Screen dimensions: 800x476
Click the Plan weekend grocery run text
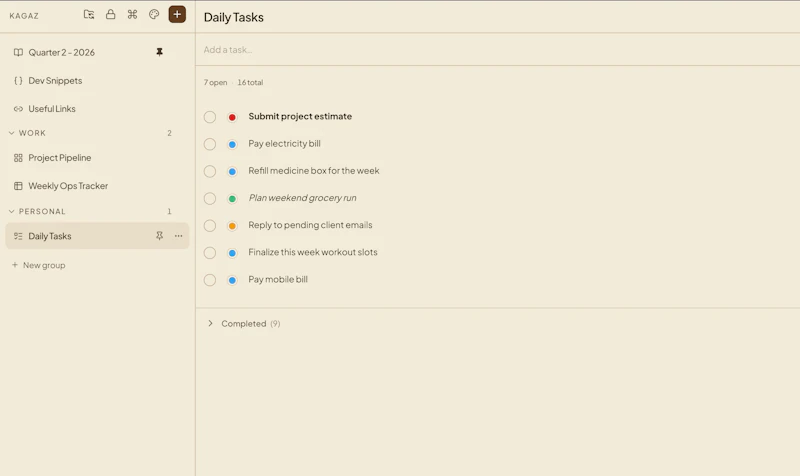click(302, 198)
